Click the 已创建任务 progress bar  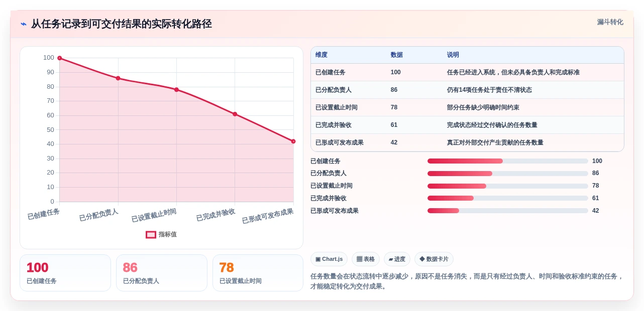tap(508, 161)
